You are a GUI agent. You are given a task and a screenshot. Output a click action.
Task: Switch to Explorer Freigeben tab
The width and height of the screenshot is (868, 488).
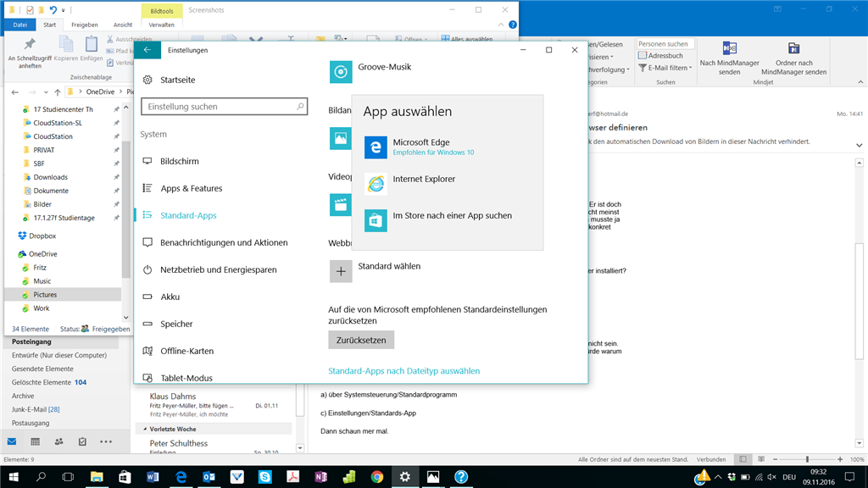pyautogui.click(x=84, y=25)
